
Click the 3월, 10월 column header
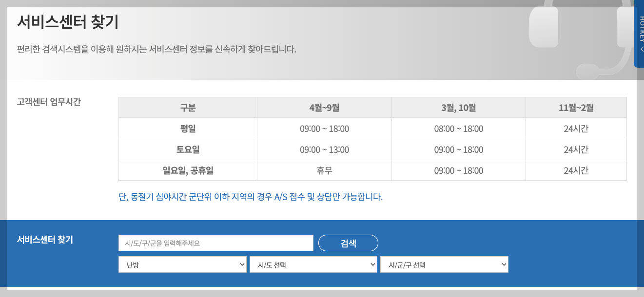pyautogui.click(x=459, y=107)
